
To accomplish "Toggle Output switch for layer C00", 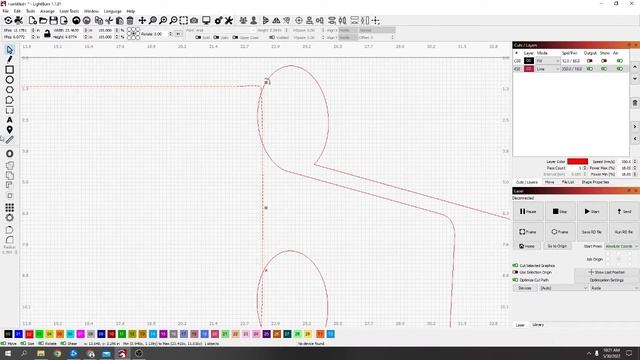I will click(589, 61).
